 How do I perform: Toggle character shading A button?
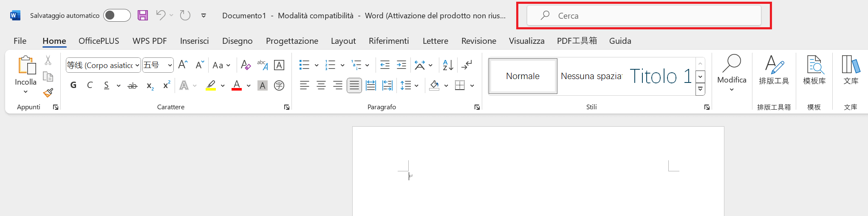click(x=263, y=85)
